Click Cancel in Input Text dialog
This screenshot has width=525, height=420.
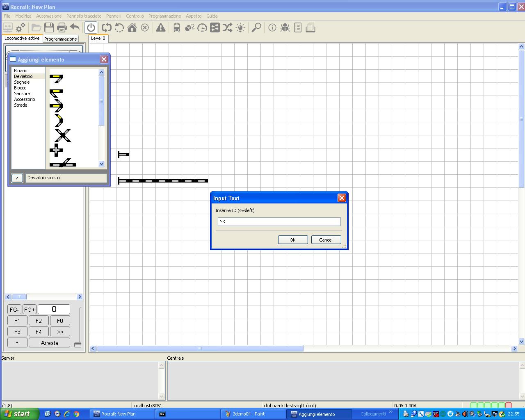[x=326, y=240]
